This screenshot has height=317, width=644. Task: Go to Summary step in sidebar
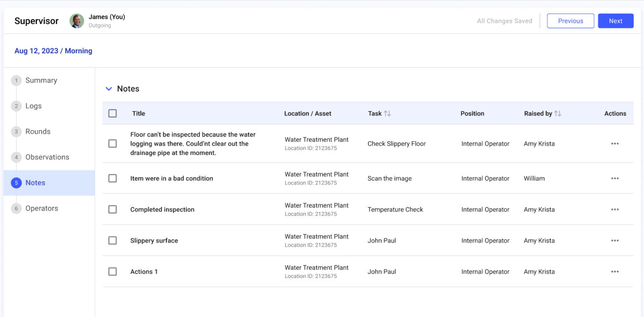pyautogui.click(x=41, y=80)
